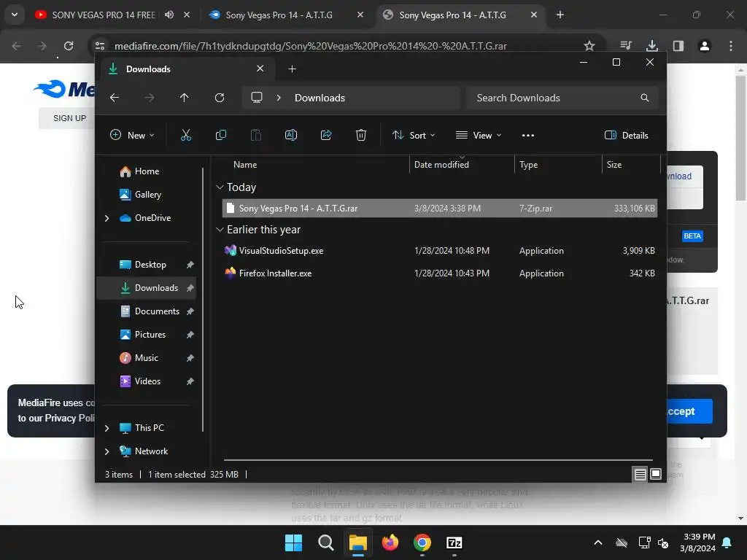Screen dimensions: 747x560
Task: Bookmark this page with the star icon
Action: click(x=589, y=46)
